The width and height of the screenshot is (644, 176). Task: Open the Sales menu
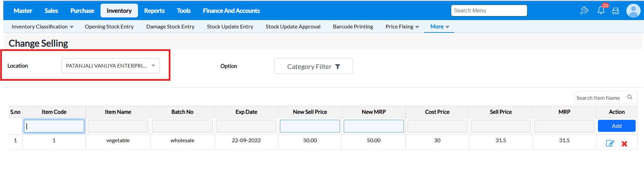click(x=51, y=11)
